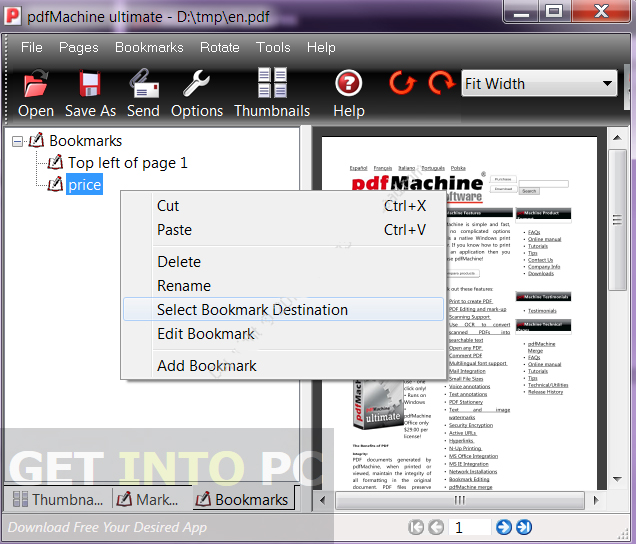Maximize the pdfMachine window
636x544 pixels.
point(554,11)
